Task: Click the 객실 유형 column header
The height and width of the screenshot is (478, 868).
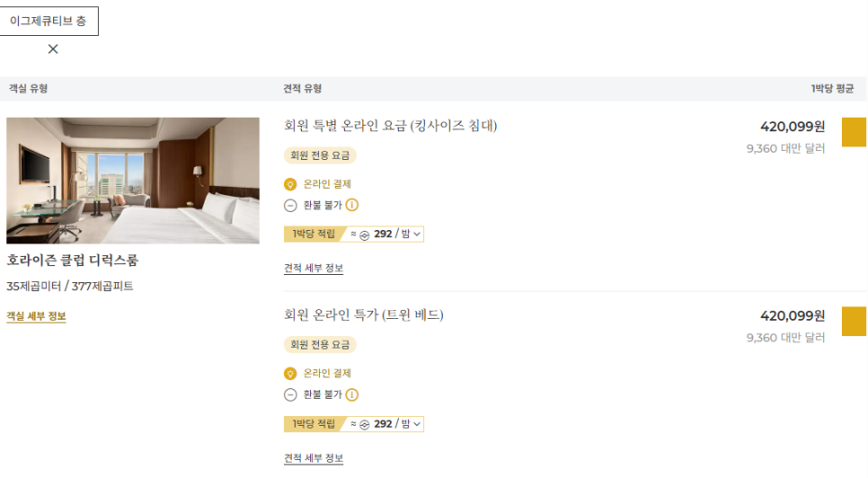Action: tap(28, 89)
